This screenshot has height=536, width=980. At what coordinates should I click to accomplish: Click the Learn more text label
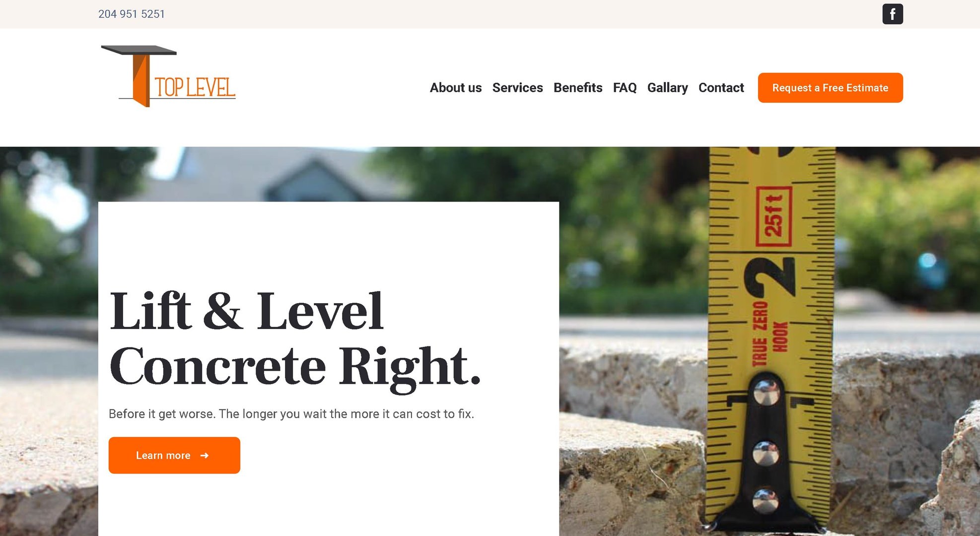click(163, 456)
